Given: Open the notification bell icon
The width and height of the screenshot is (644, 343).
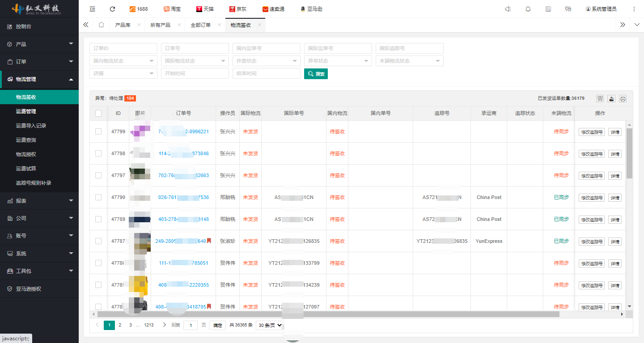Looking at the screenshot, I should coord(528,9).
